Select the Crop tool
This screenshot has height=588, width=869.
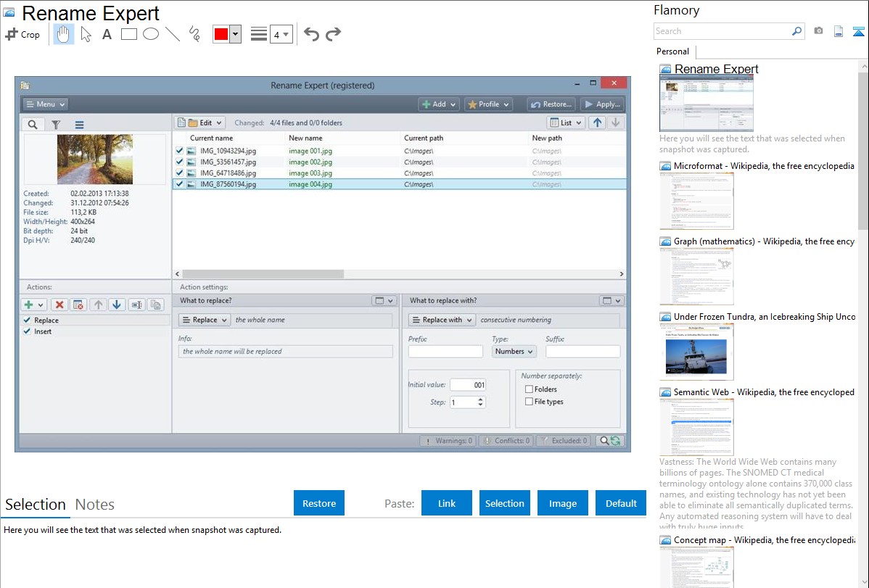(x=22, y=34)
